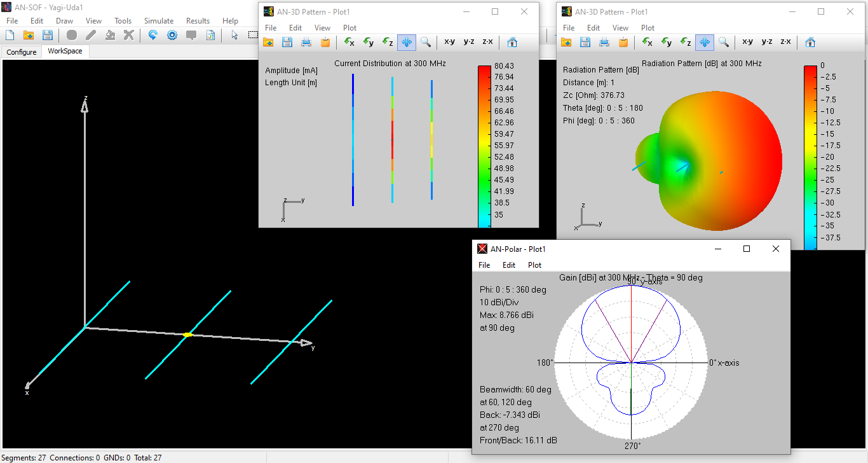Open the Draw menu in AN-SOF
This screenshot has width=868, height=463.
64,21
